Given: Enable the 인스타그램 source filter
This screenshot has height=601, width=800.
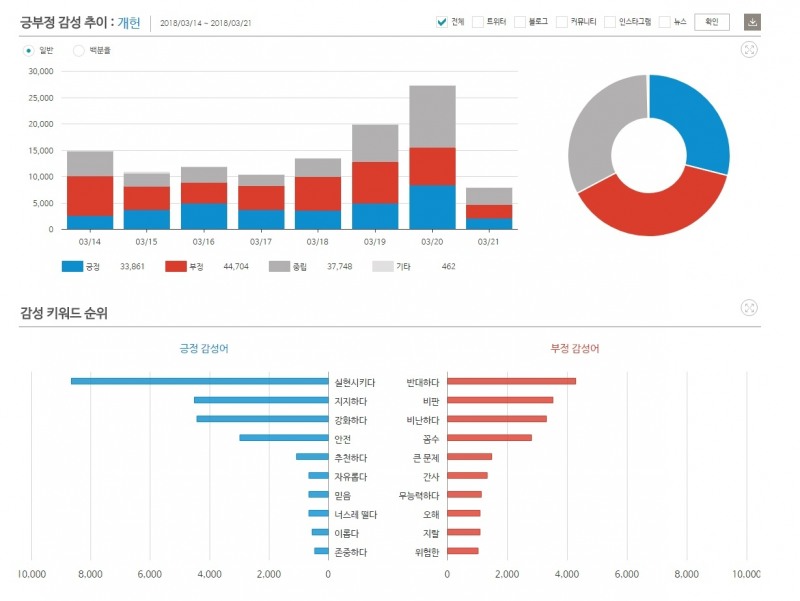Looking at the screenshot, I should coord(610,22).
